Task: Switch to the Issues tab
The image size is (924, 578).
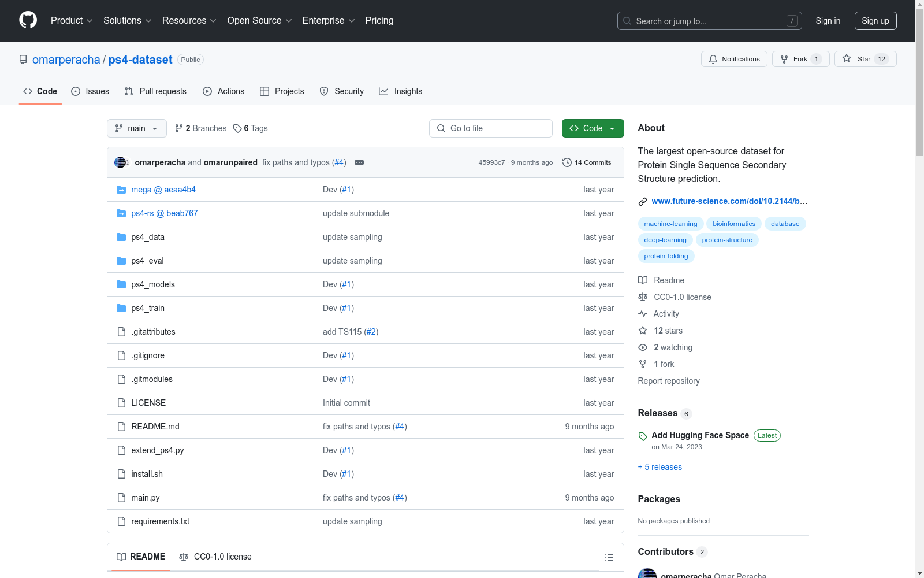Action: pos(90,91)
